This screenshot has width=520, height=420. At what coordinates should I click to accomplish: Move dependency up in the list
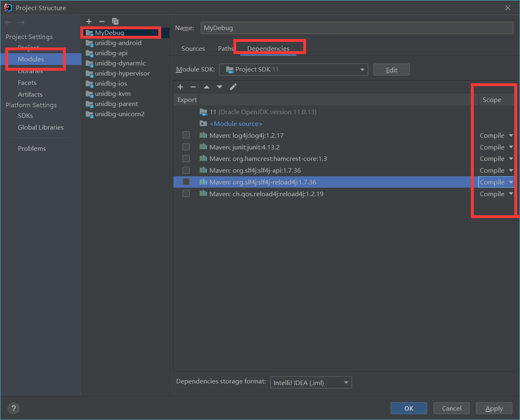pos(207,87)
